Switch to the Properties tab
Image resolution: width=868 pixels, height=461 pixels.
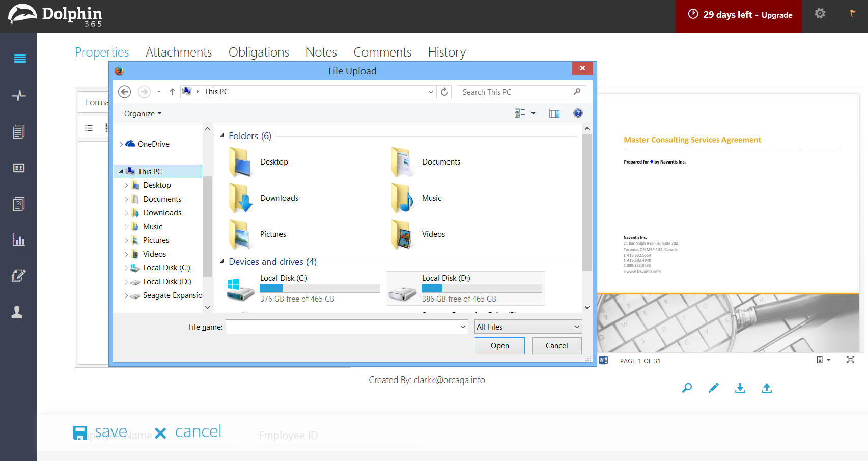point(102,52)
